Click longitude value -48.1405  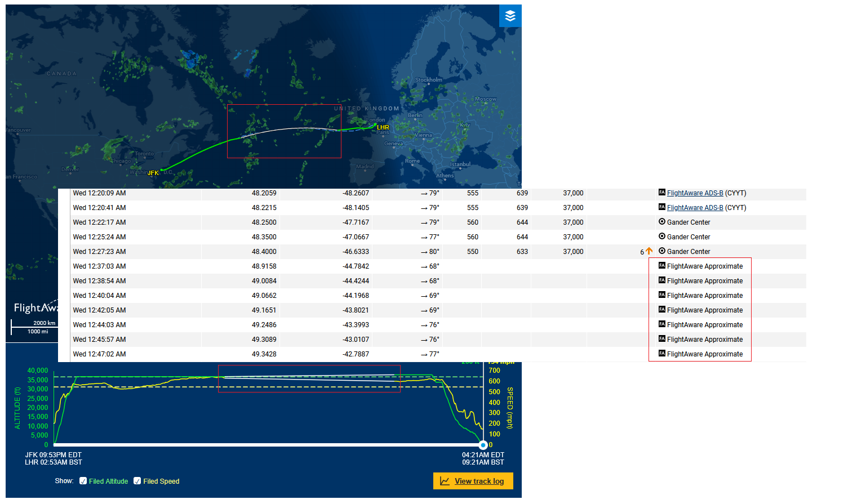coord(356,208)
